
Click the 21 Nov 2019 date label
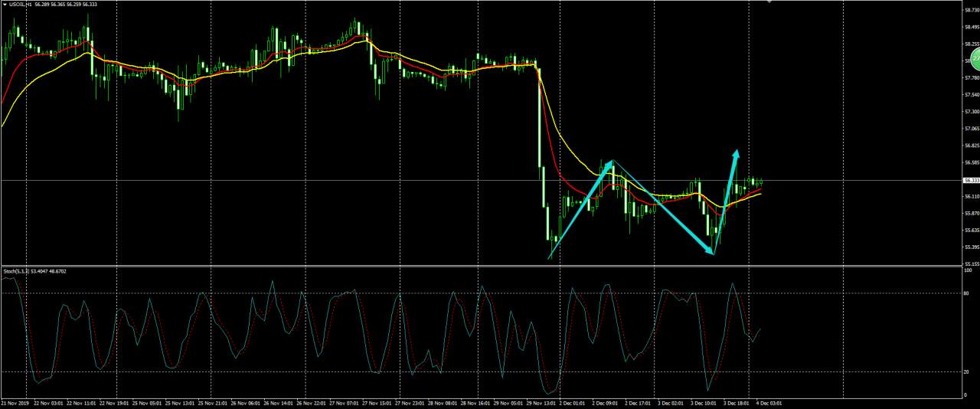(15, 403)
